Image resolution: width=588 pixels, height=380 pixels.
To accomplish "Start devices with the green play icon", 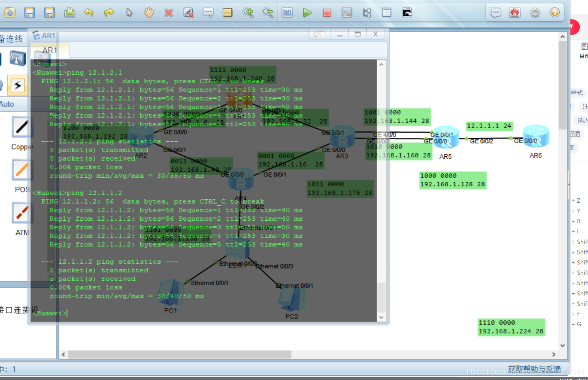I will tap(307, 12).
